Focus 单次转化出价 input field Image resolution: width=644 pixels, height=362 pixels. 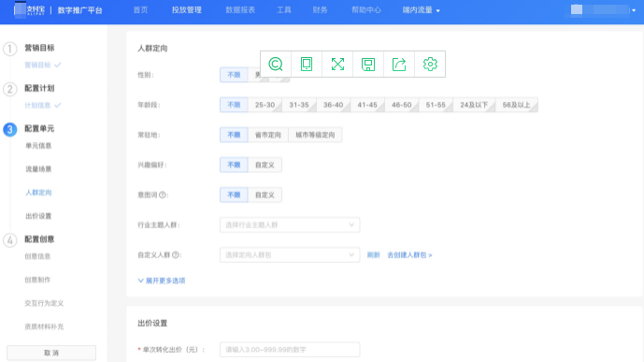(x=290, y=349)
